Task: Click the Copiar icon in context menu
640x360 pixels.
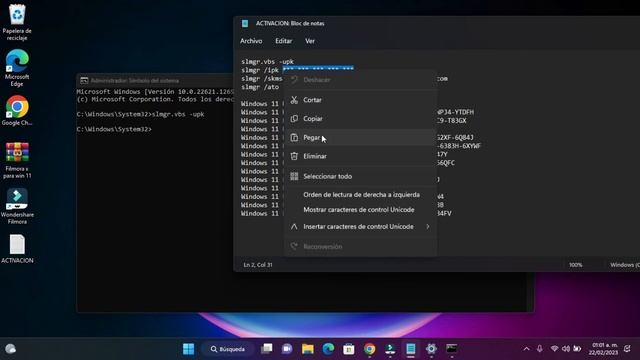Action: pyautogui.click(x=294, y=119)
